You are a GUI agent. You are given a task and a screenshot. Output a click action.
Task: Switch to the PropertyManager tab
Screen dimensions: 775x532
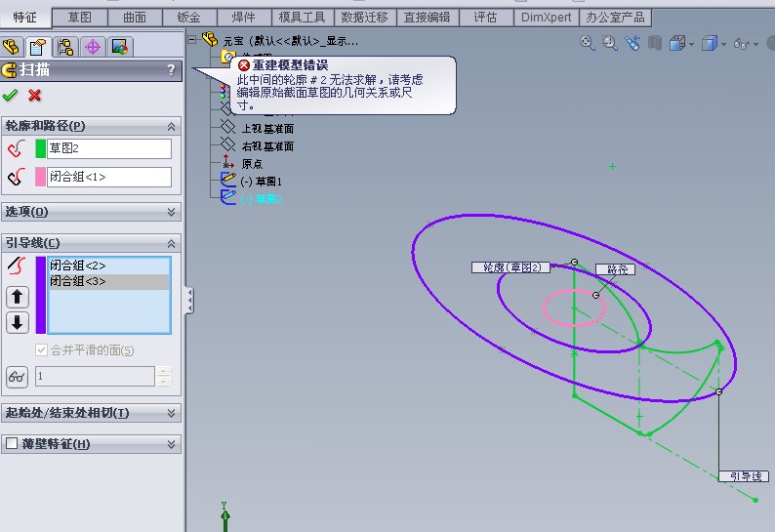(x=38, y=47)
